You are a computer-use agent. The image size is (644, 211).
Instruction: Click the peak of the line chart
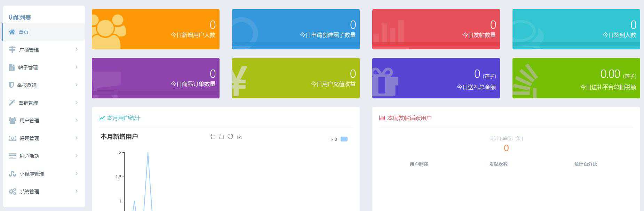pos(148,153)
